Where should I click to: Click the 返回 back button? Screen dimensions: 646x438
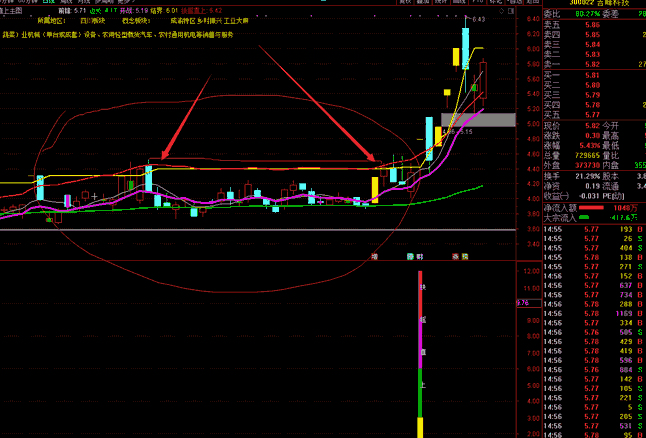coord(532,2)
